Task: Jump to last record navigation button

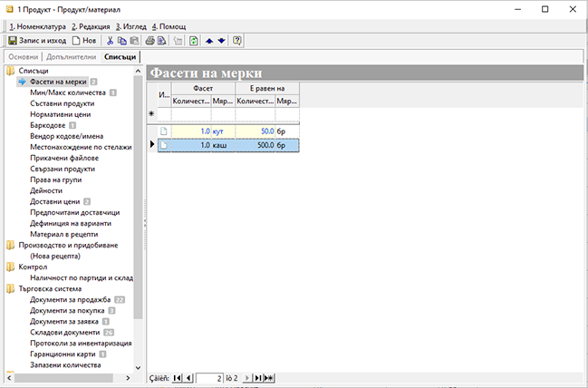Action: coord(257,378)
